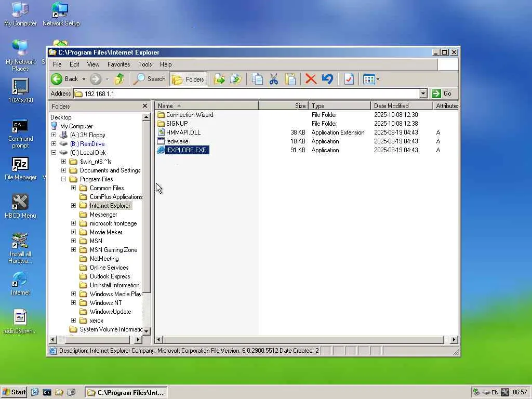Viewport: 532px width, 399px height.
Task: Open the Search pane
Action: tap(149, 79)
